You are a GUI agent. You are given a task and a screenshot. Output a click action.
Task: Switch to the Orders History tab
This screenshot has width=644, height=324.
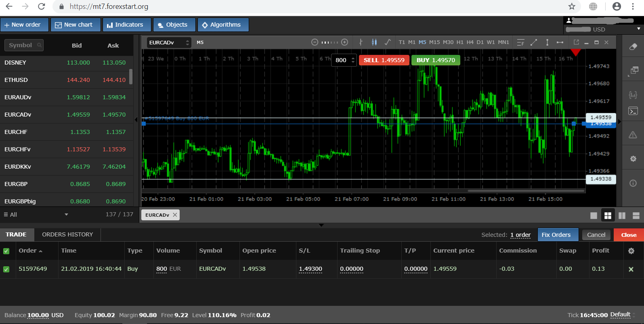(x=67, y=234)
